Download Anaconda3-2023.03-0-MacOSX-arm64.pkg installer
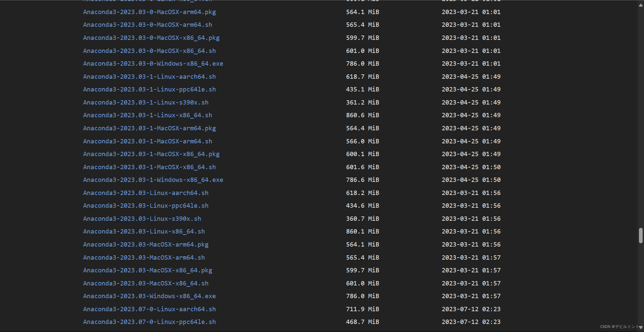Viewport: 644px width, 332px height. click(x=150, y=12)
